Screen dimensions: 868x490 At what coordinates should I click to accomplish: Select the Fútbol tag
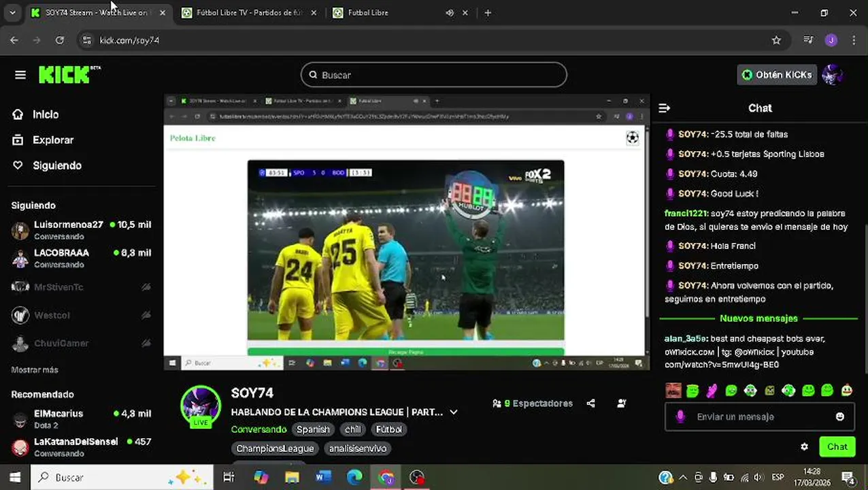click(x=389, y=429)
